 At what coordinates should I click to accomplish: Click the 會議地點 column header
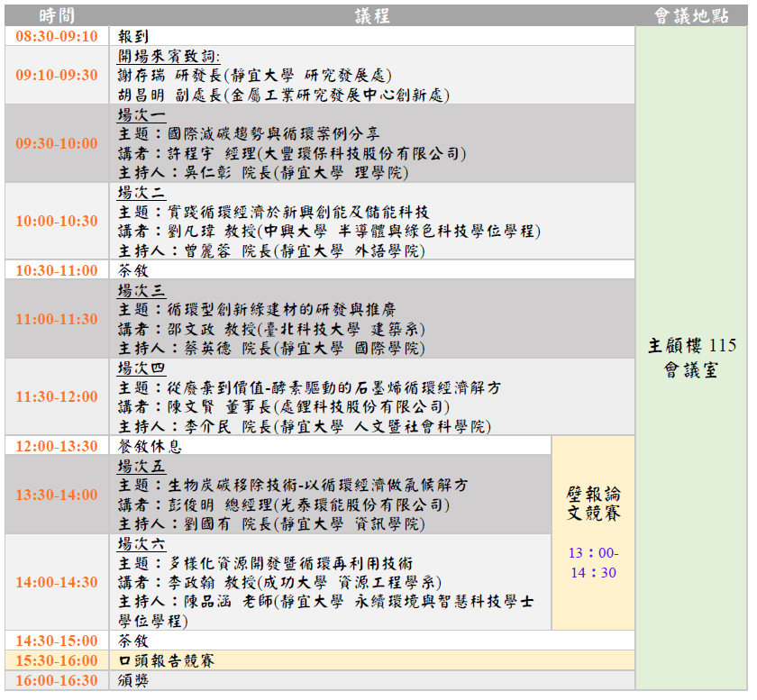click(691, 16)
